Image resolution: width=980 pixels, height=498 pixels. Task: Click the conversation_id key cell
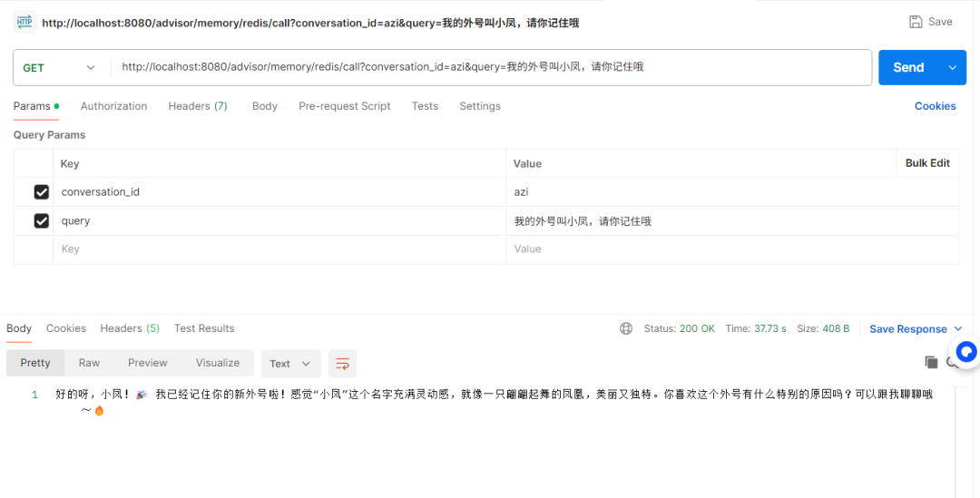[279, 191]
